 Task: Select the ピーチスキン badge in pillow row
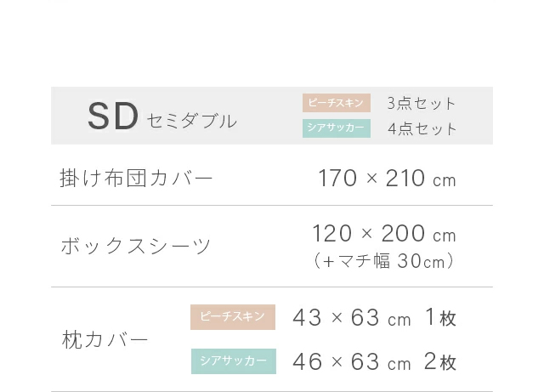[233, 317]
